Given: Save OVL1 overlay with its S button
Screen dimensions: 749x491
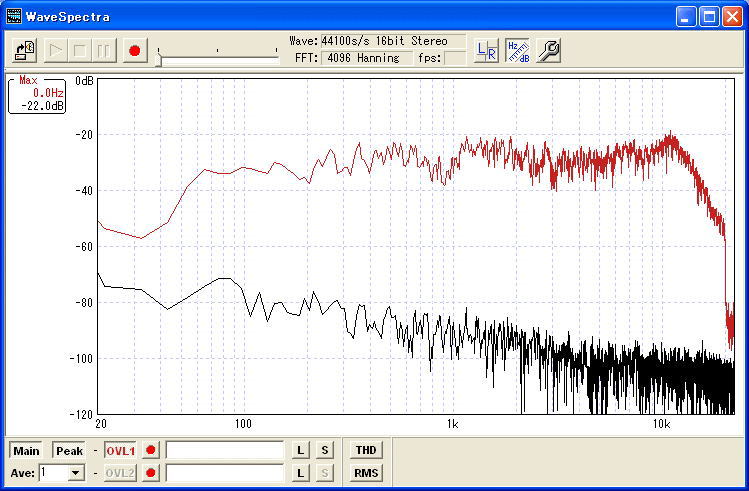Looking at the screenshot, I should tap(325, 450).
